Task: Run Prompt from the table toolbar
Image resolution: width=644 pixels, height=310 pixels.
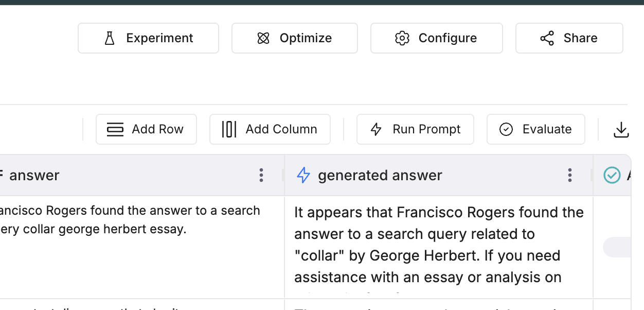Action: pyautogui.click(x=415, y=129)
